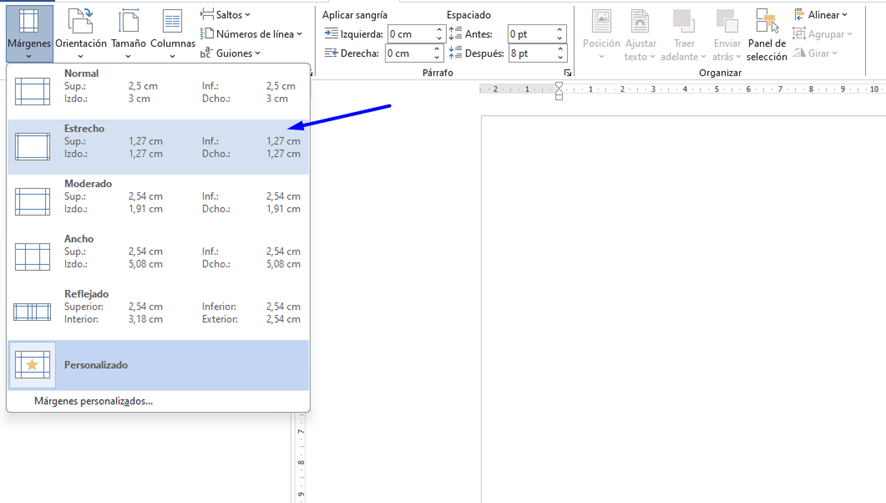Choose the Moderado margins preset
886x503 pixels.
click(158, 202)
